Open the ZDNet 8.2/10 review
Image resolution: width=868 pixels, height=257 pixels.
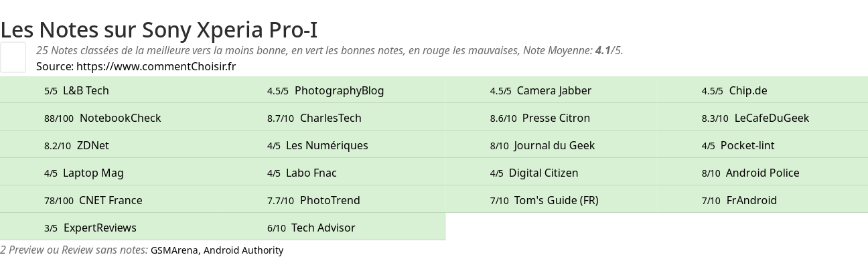coord(111,145)
